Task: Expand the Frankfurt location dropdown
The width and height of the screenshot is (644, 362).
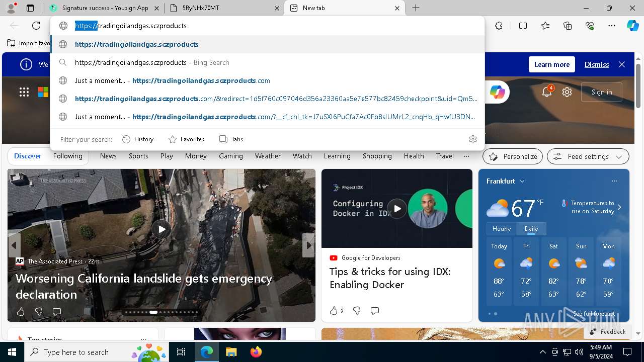Action: pyautogui.click(x=522, y=181)
